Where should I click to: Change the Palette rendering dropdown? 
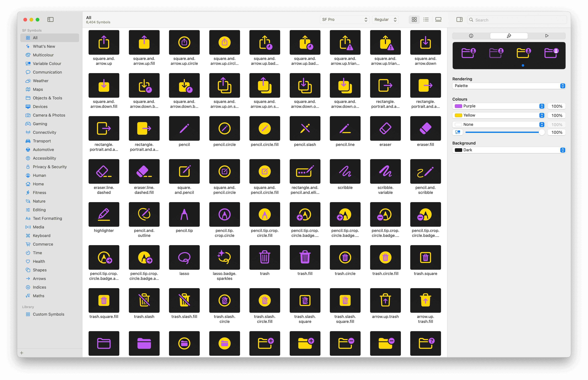509,86
